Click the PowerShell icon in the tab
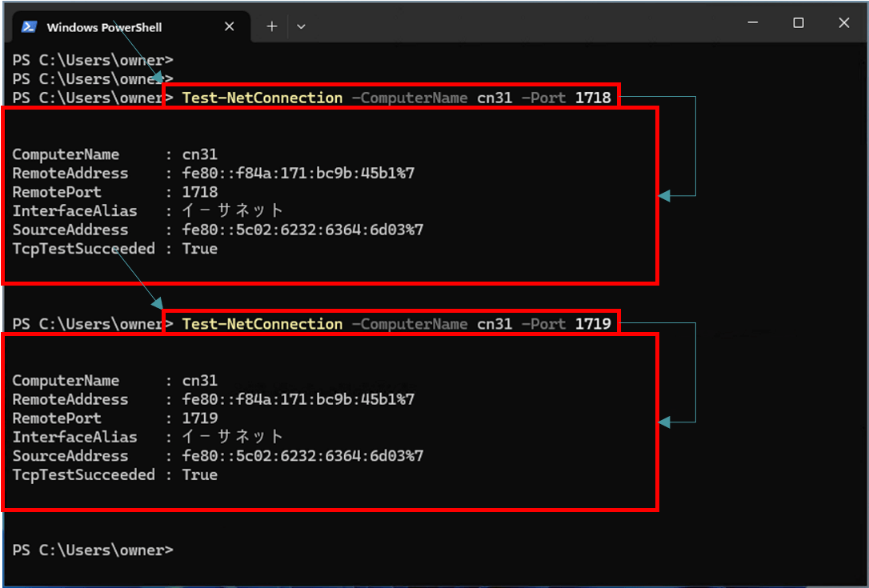Viewport: 869px width, 588px height. (29, 26)
